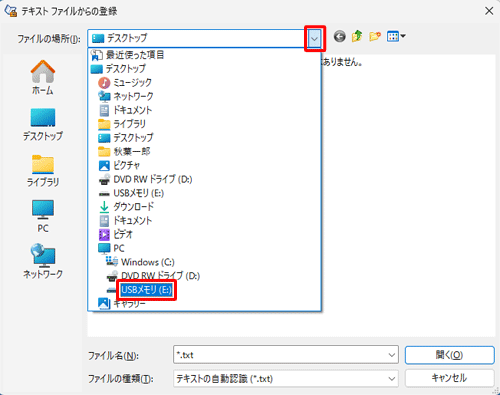The height and width of the screenshot is (395, 500).
Task: Select ネットワーク in the dropdown list
Action: click(205, 96)
